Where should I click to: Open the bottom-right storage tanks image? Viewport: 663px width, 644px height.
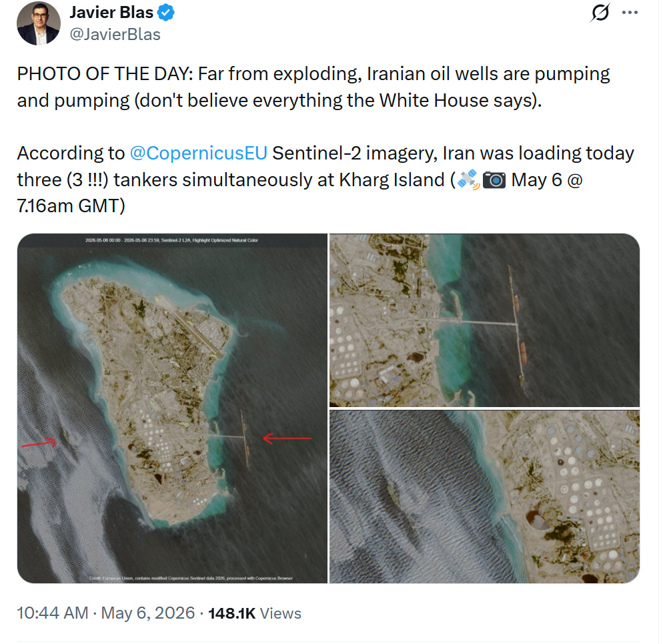pos(484,497)
